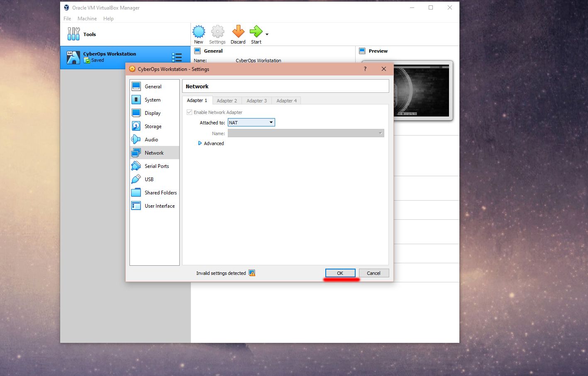Viewport: 588px width, 376px height.
Task: Open the Start button dropdown arrow
Action: 267,34
